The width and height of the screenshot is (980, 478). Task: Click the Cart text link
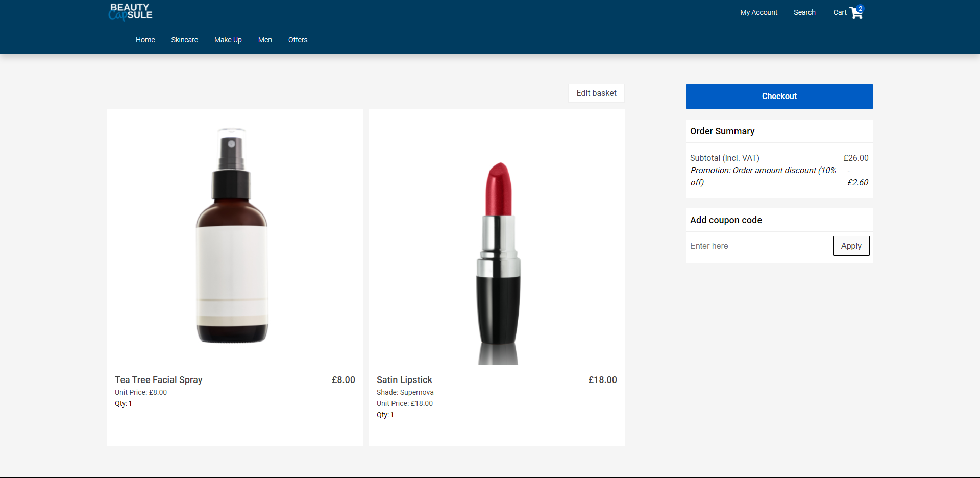tap(840, 12)
